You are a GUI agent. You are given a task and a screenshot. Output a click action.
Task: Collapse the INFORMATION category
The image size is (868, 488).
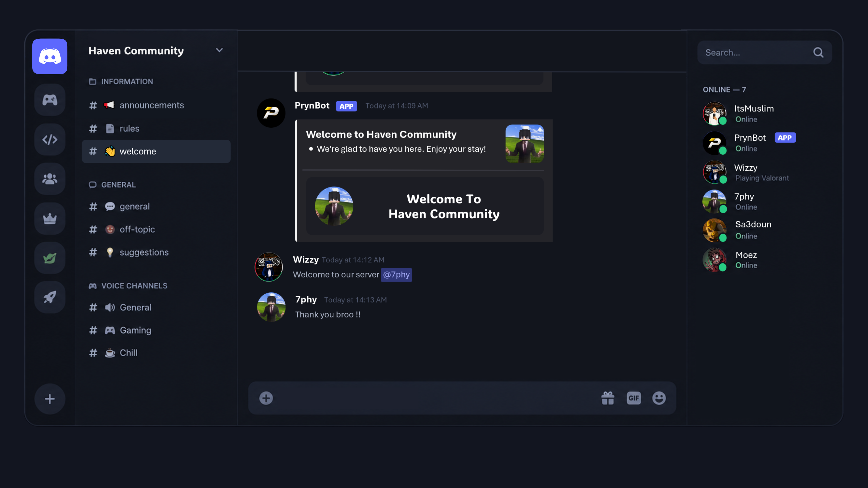pyautogui.click(x=121, y=81)
